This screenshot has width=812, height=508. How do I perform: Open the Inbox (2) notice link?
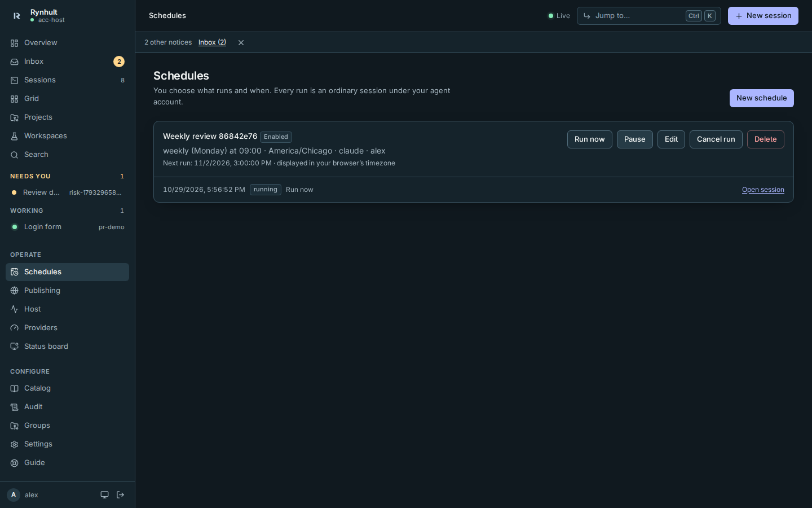pyautogui.click(x=212, y=42)
